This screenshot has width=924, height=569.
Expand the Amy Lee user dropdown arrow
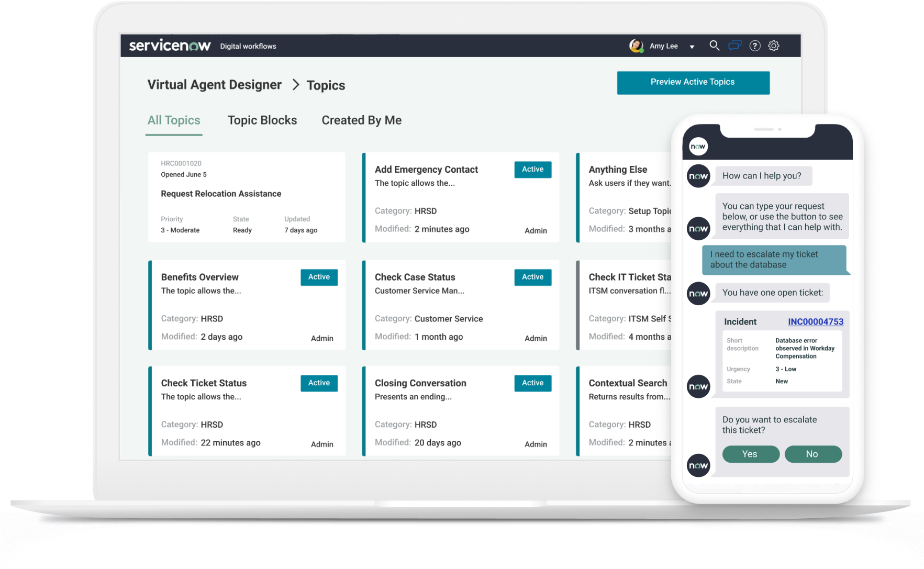click(x=692, y=47)
